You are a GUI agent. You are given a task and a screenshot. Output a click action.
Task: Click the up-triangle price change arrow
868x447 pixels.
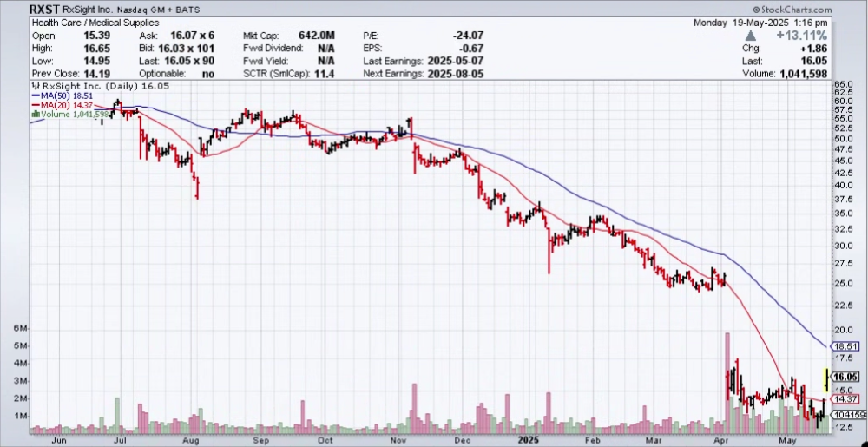(751, 36)
